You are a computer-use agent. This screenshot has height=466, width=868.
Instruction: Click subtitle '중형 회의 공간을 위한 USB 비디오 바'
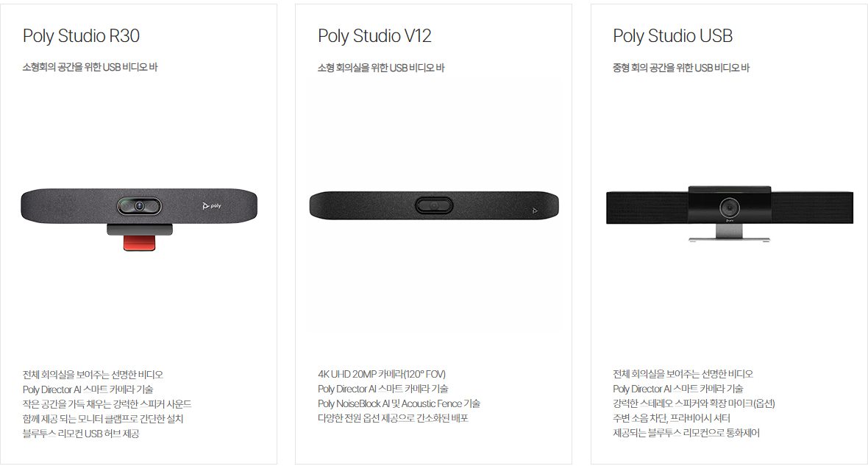681,68
